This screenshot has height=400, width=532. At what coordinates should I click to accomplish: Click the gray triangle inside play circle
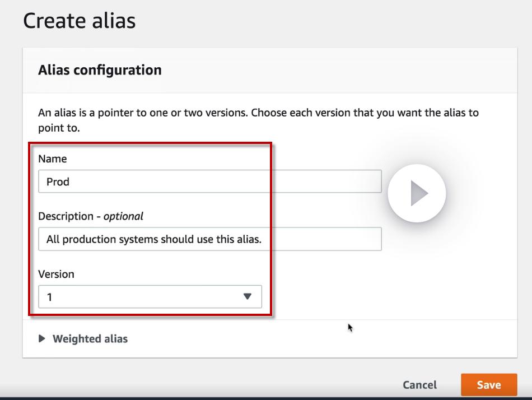[418, 193]
